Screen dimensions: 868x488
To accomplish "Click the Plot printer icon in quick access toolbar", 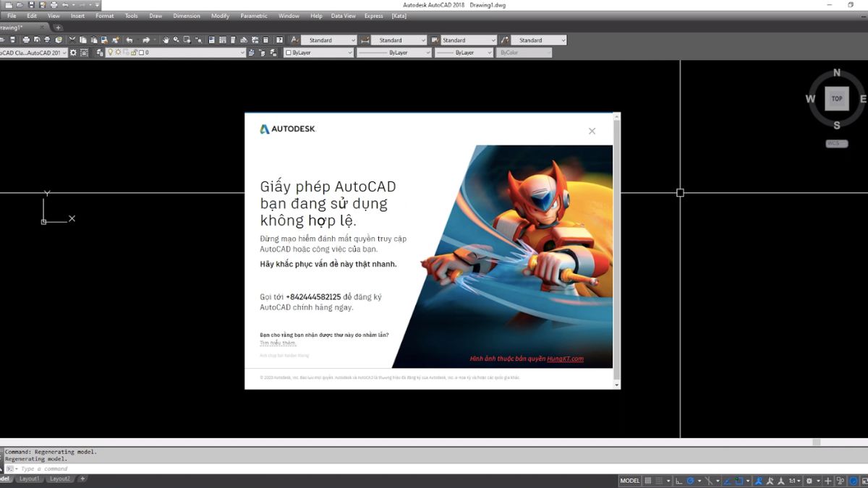I will coord(54,4).
